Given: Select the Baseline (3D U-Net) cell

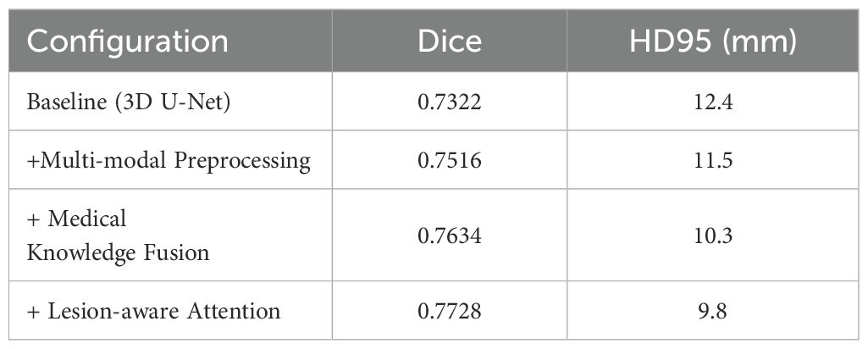Looking at the screenshot, I should (170, 101).
